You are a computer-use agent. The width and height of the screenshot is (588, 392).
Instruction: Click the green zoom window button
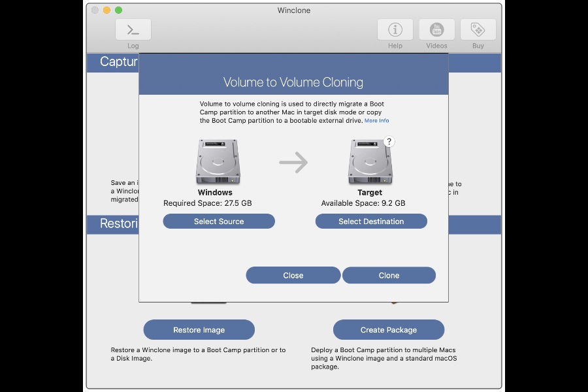[118, 10]
